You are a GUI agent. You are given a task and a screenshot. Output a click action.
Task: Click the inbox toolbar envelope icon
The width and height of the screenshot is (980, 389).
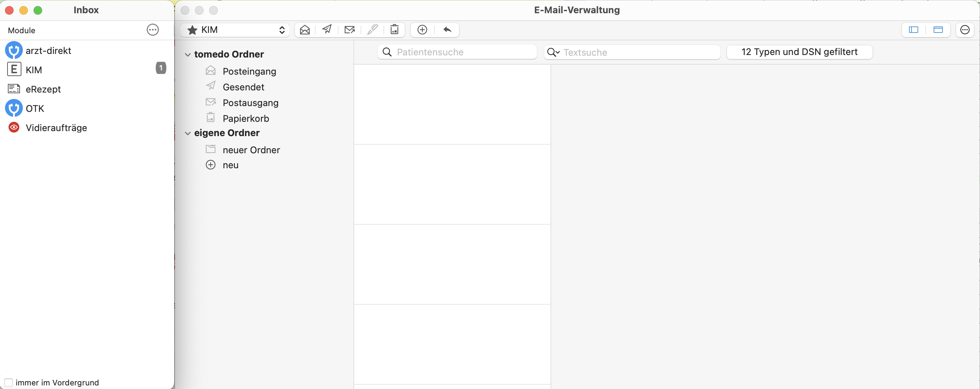point(305,30)
